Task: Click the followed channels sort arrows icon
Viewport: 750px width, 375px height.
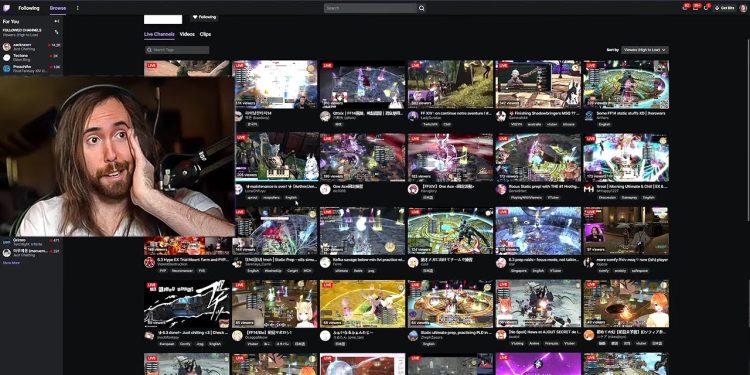Action: click(56, 32)
